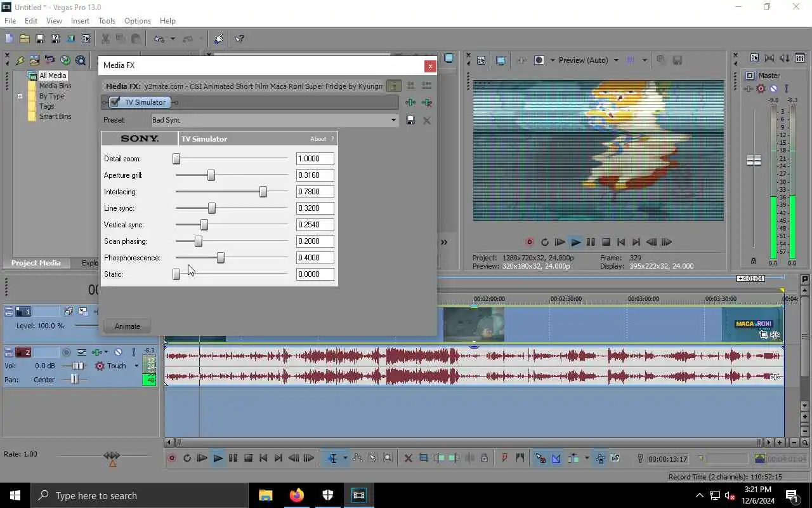This screenshot has height=508, width=812.
Task: Toggle Invert track phase on audio track 2
Action: pos(82,352)
